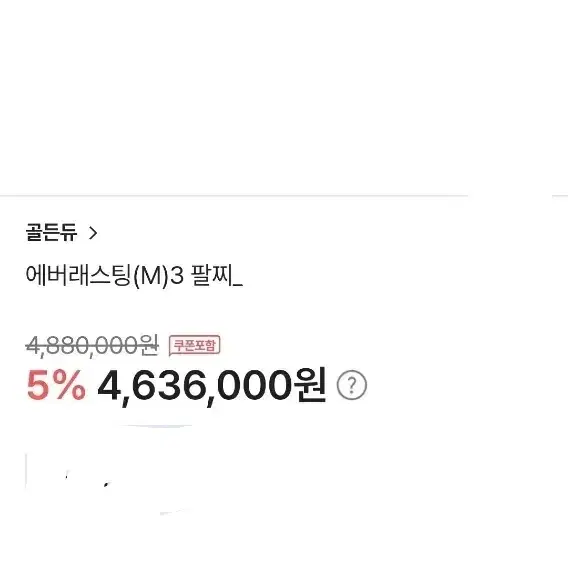Click the blank product image area above divider

(284, 97)
